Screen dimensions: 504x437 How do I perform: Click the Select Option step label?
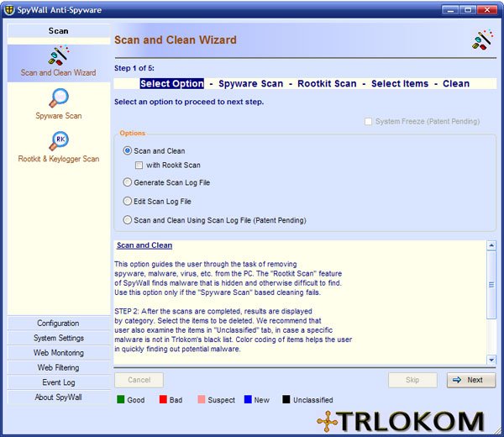click(172, 83)
